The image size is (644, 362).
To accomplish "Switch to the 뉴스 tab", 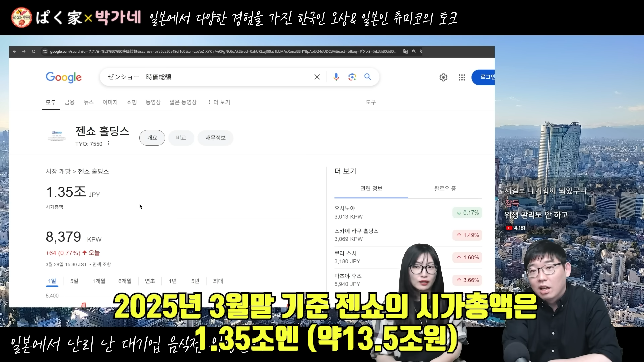I will [89, 102].
